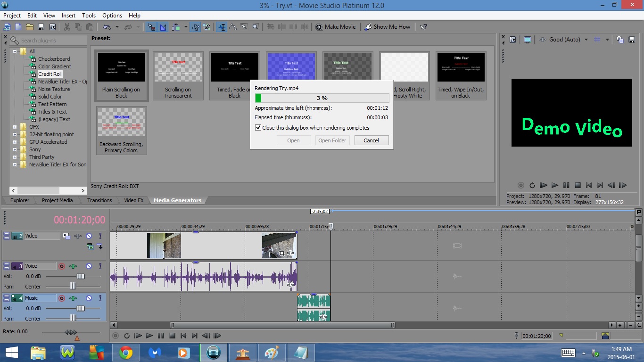Open the Insert menu
The width and height of the screenshot is (644, 362).
tap(68, 16)
